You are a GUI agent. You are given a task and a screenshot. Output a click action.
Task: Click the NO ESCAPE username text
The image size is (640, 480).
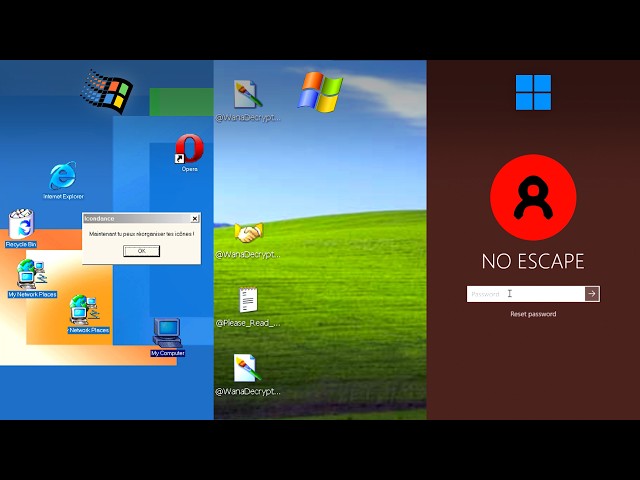(533, 262)
